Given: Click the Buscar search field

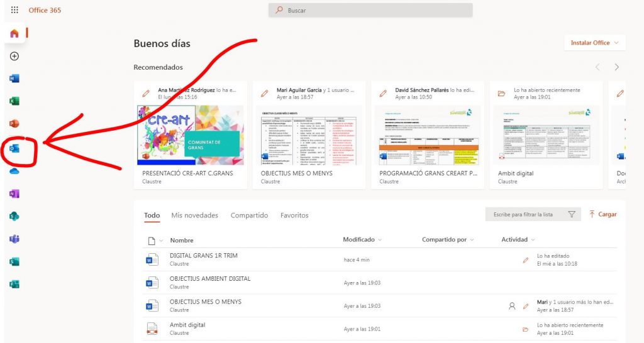Looking at the screenshot, I should (370, 10).
